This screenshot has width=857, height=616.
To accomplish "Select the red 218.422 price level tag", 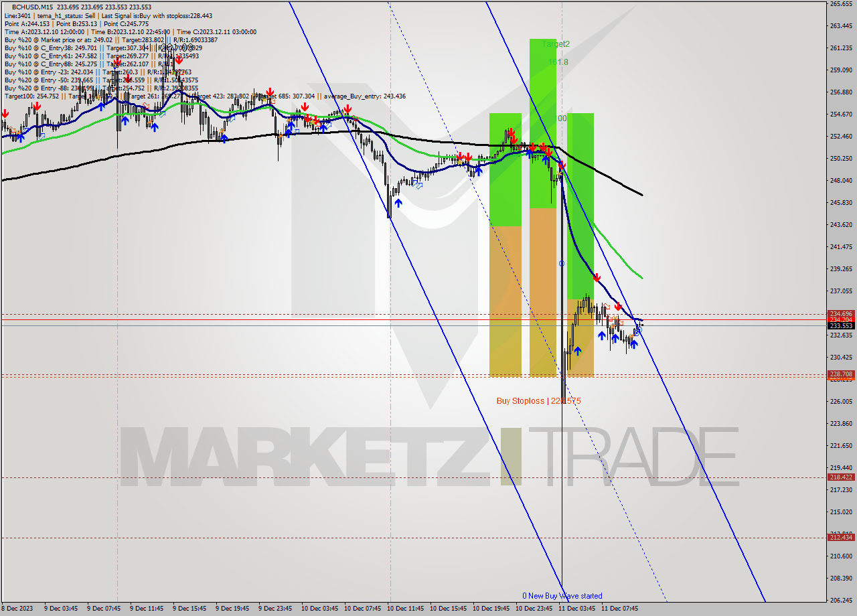I will click(841, 477).
